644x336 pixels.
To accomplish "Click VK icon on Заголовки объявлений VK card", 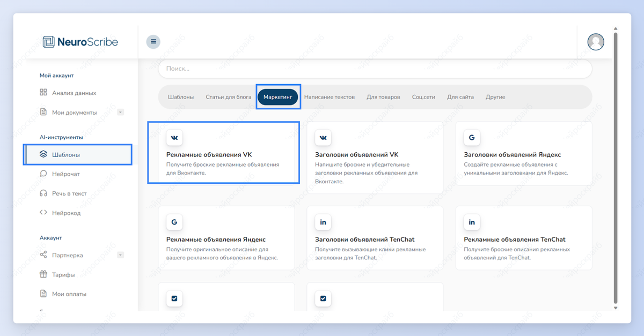I will coord(323,138).
